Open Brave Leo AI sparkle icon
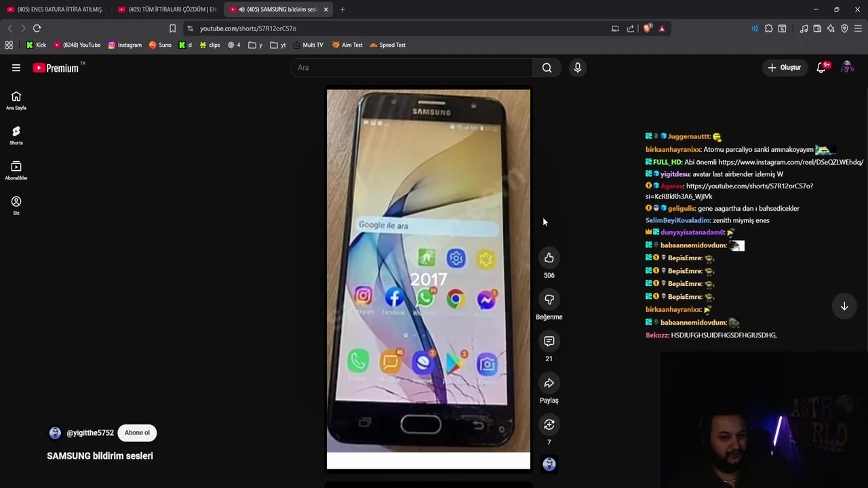 point(831,28)
